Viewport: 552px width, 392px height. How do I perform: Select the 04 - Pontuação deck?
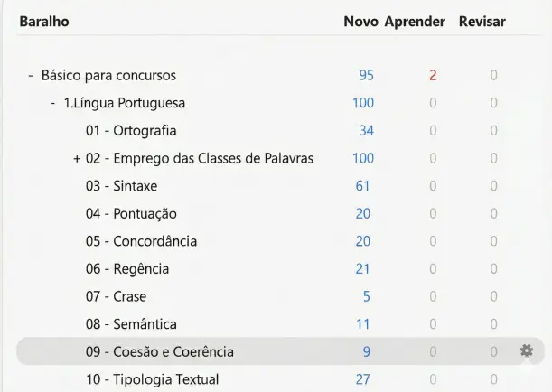131,214
